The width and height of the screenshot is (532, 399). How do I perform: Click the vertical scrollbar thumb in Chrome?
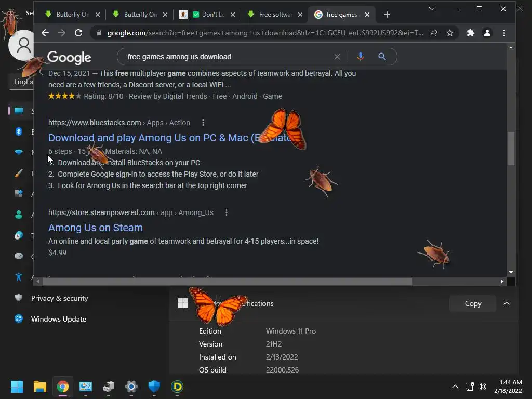pos(511,149)
